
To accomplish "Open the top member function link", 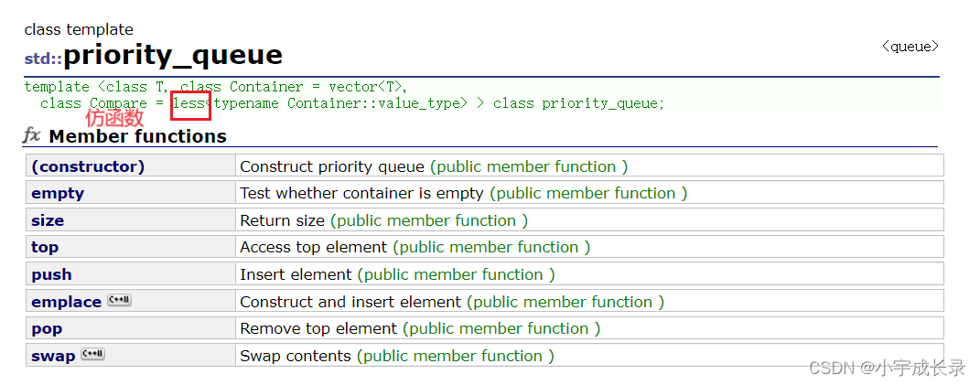I will [x=45, y=248].
